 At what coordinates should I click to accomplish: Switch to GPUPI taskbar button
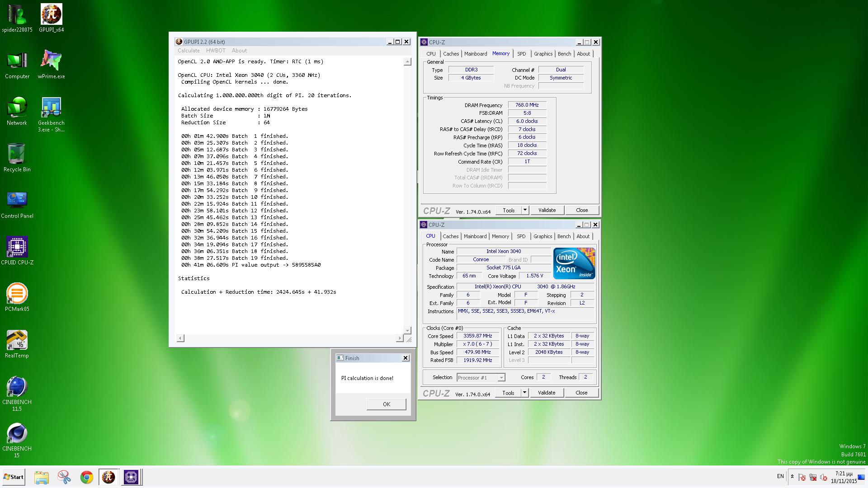[x=108, y=477]
